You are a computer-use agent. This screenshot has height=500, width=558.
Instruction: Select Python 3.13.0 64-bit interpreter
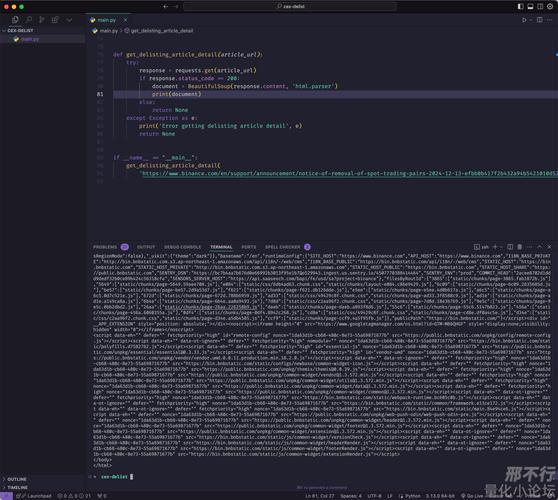pos(440,496)
